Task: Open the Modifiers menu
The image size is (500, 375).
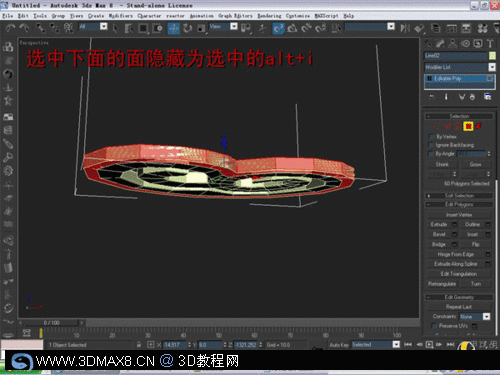Action: point(121,16)
